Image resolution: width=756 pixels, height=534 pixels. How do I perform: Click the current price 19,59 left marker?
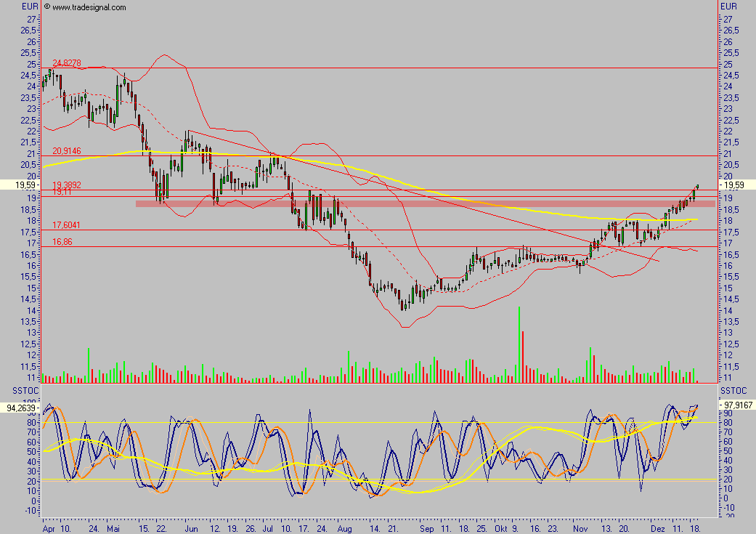tap(20, 185)
